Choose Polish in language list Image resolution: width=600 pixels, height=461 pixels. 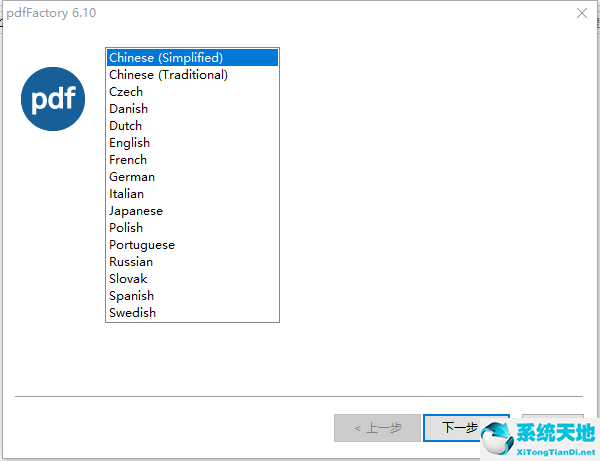coord(192,228)
